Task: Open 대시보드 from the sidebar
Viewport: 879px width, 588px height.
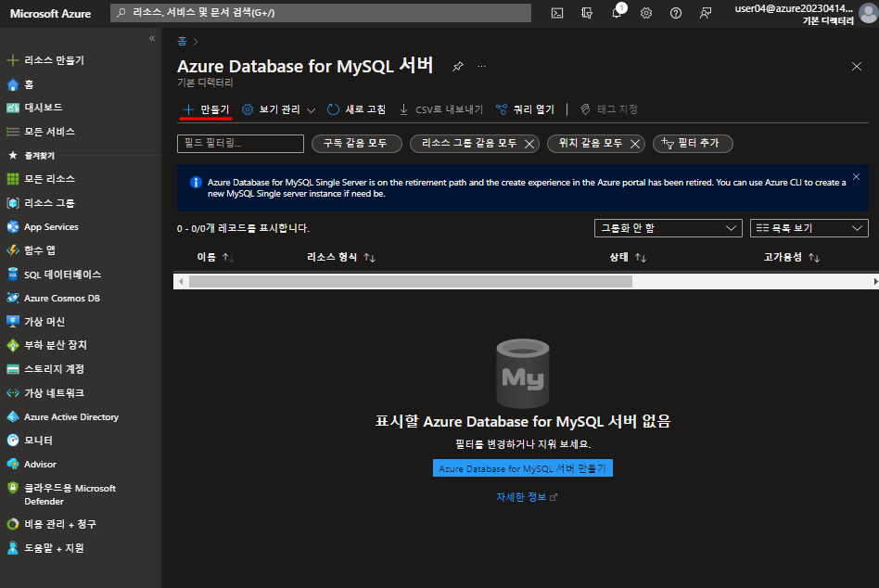Action: [44, 108]
